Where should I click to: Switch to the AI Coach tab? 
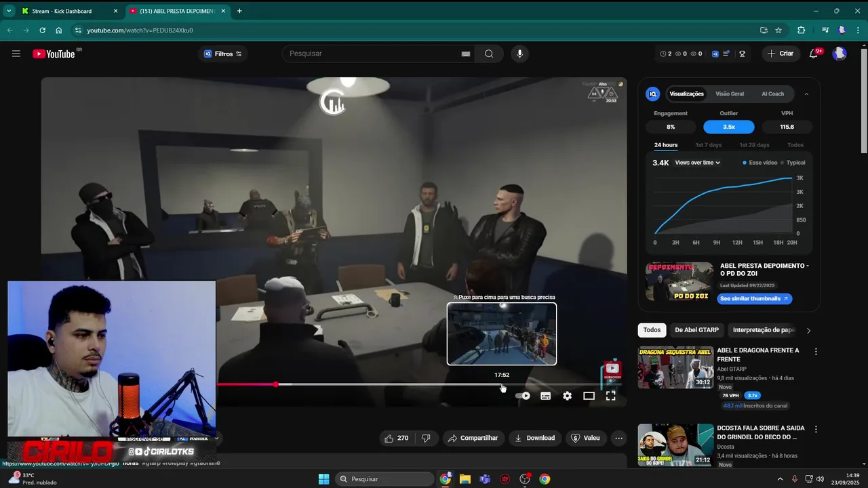(x=772, y=94)
